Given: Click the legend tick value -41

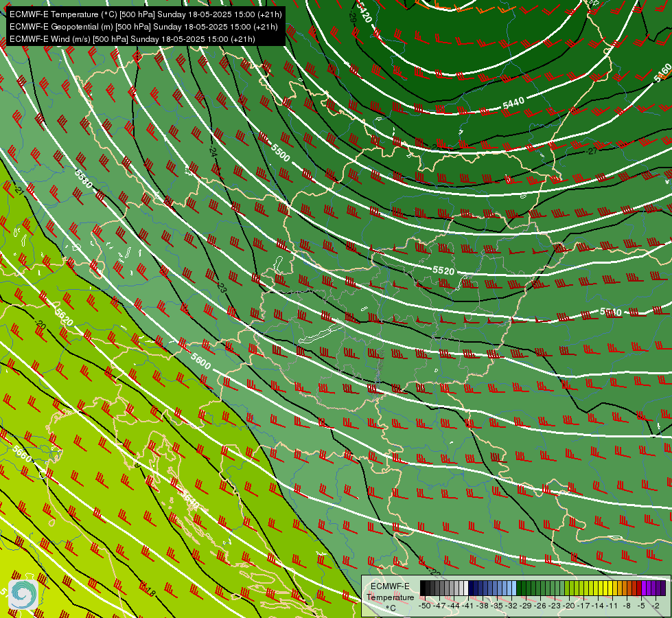Looking at the screenshot, I should 468,606.
